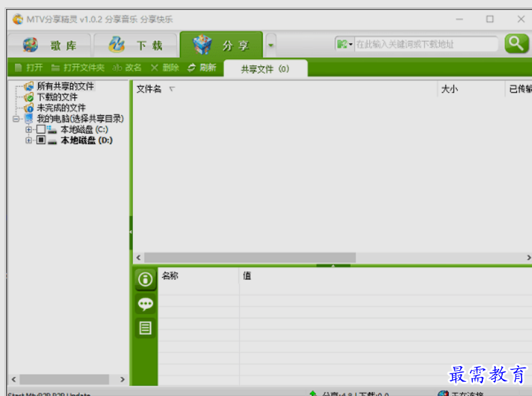Select 未完成的文件 tree item
Screen dimensions: 532x396
pos(61,108)
